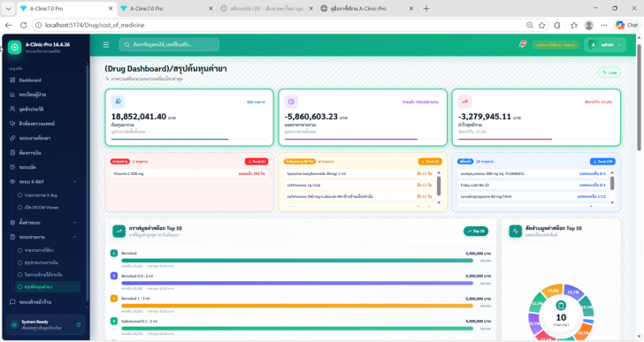This screenshot has width=644, height=342.
Task: Click the search field in the green header
Action: point(169,45)
